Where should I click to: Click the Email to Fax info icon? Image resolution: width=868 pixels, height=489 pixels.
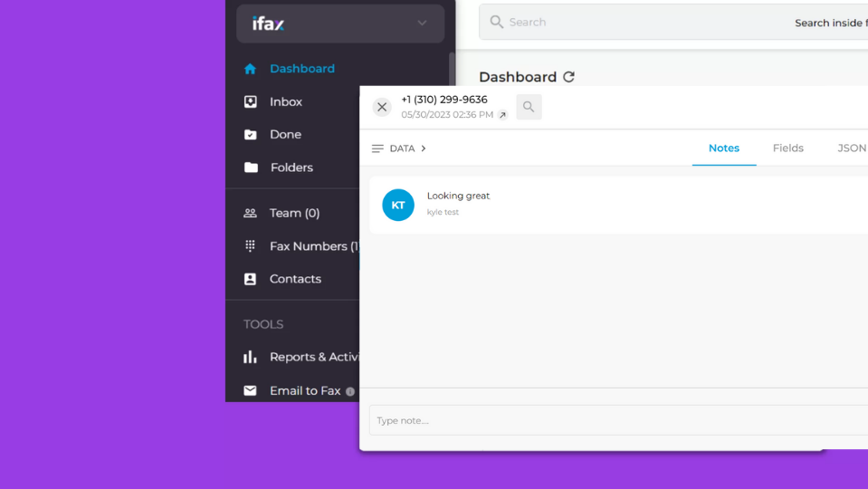click(x=350, y=391)
